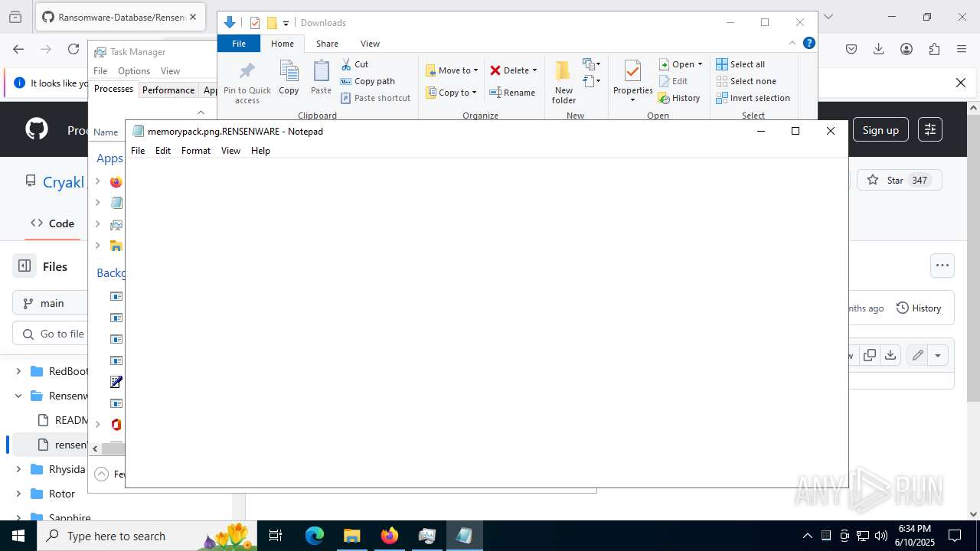Toggle the GitHub file tree panel icon
This screenshot has height=551, width=980.
[x=24, y=266]
